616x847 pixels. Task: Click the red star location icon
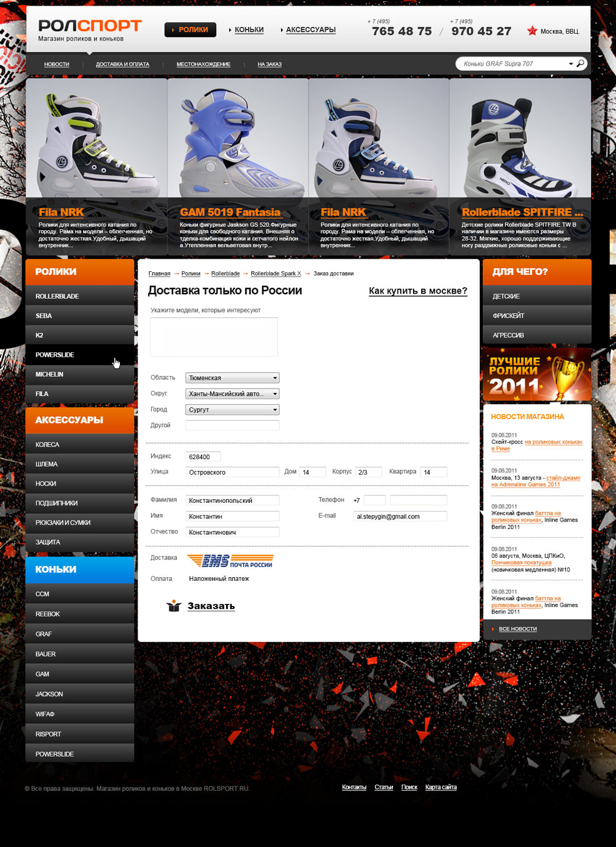pyautogui.click(x=532, y=31)
